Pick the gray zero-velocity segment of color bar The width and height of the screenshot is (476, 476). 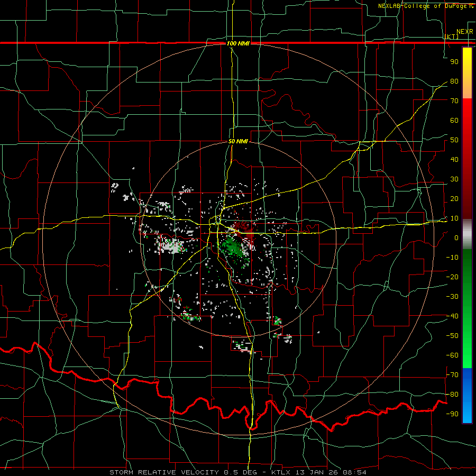pyautogui.click(x=467, y=234)
